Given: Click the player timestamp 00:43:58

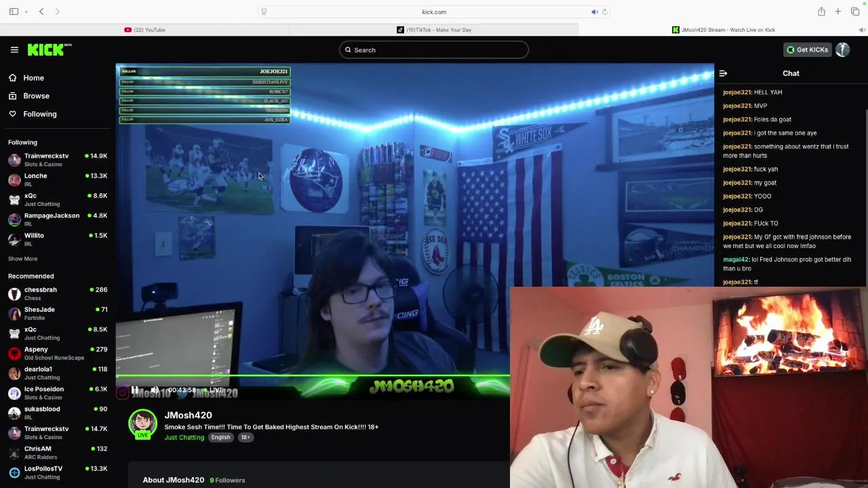Looking at the screenshot, I should click(182, 390).
